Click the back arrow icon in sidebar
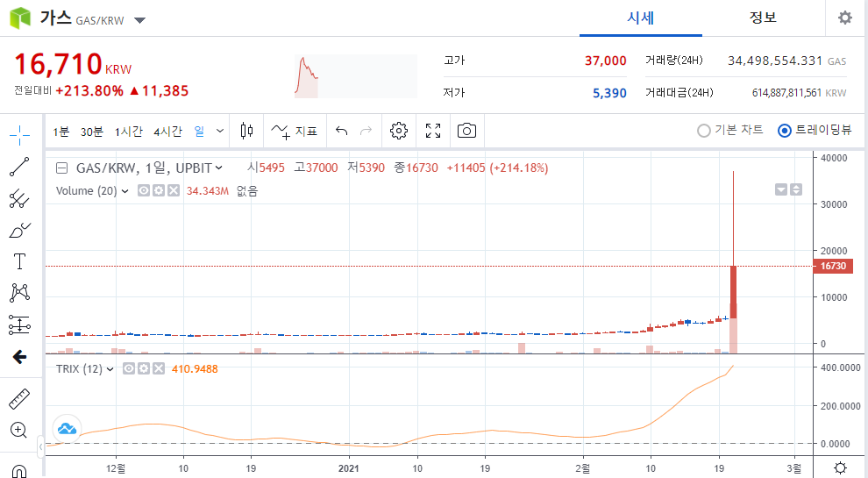868x478 pixels. click(x=19, y=357)
